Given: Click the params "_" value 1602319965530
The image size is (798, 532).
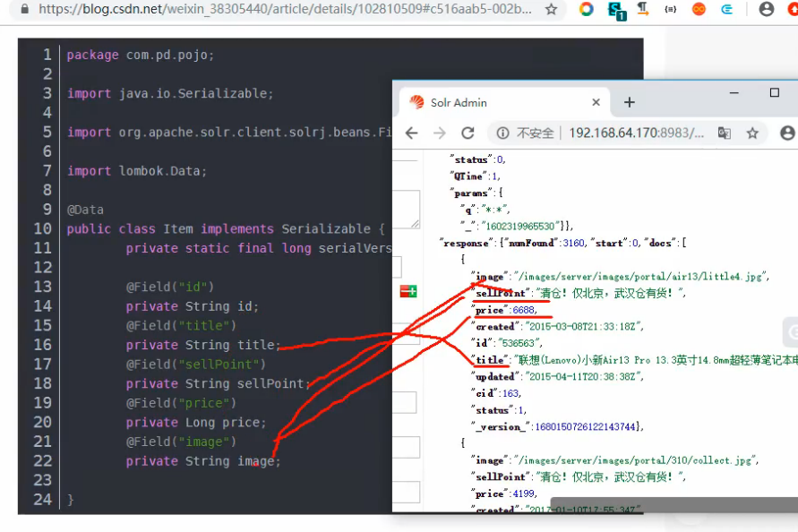Looking at the screenshot, I should point(519,227).
